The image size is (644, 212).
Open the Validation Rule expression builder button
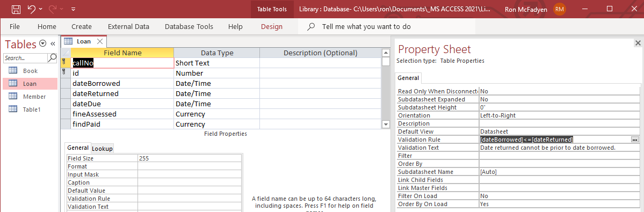(635, 140)
